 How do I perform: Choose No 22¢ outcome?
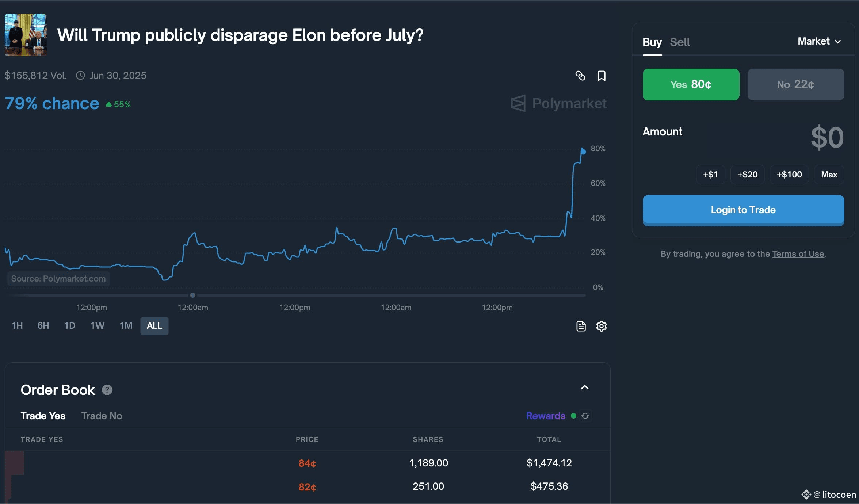pyautogui.click(x=795, y=84)
